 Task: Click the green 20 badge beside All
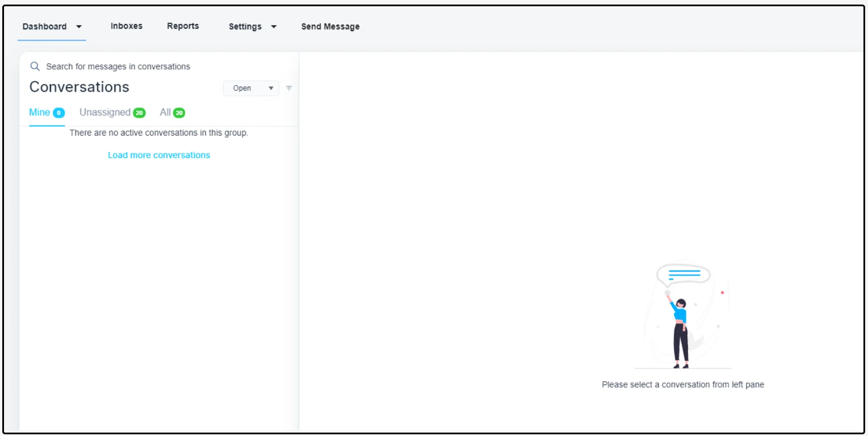(x=179, y=113)
